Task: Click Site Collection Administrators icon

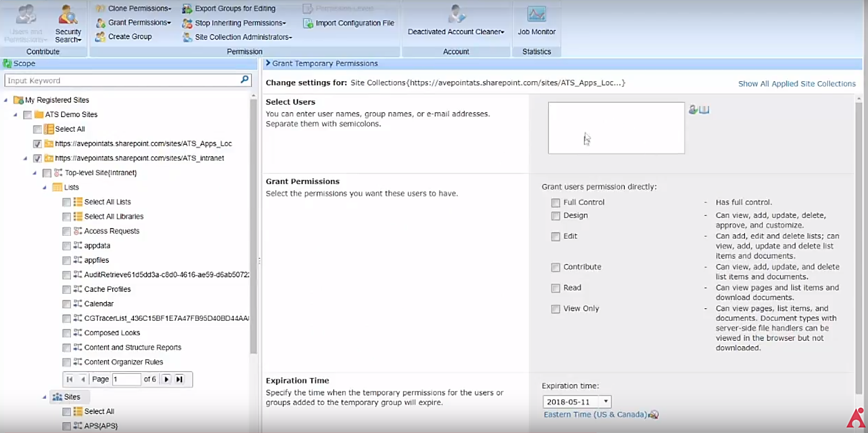Action: [x=187, y=37]
